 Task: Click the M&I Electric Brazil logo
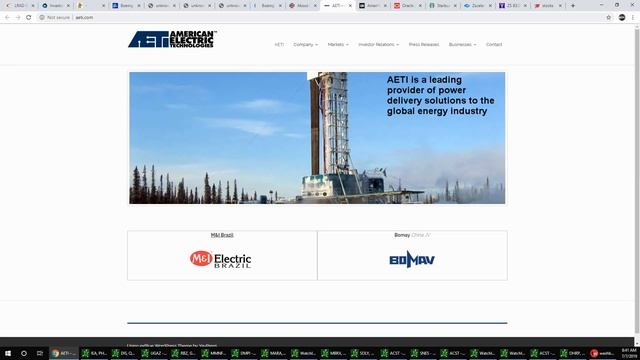point(220,259)
